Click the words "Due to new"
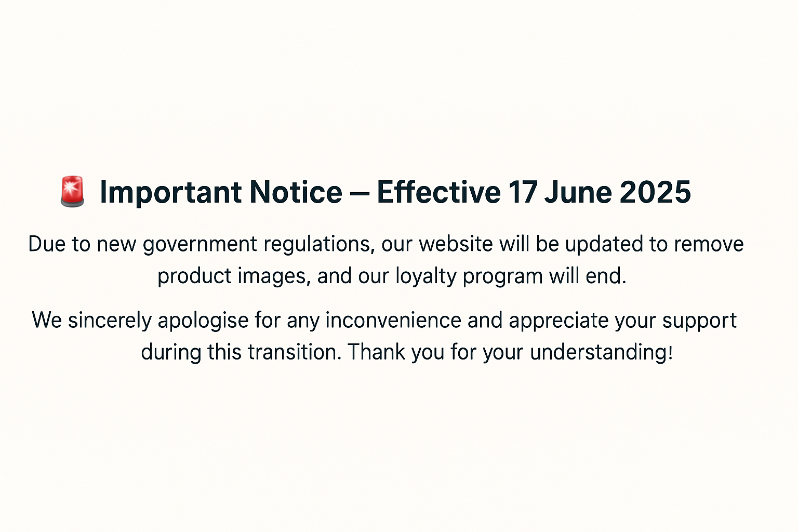Image resolution: width=798 pixels, height=532 pixels. [x=82, y=244]
